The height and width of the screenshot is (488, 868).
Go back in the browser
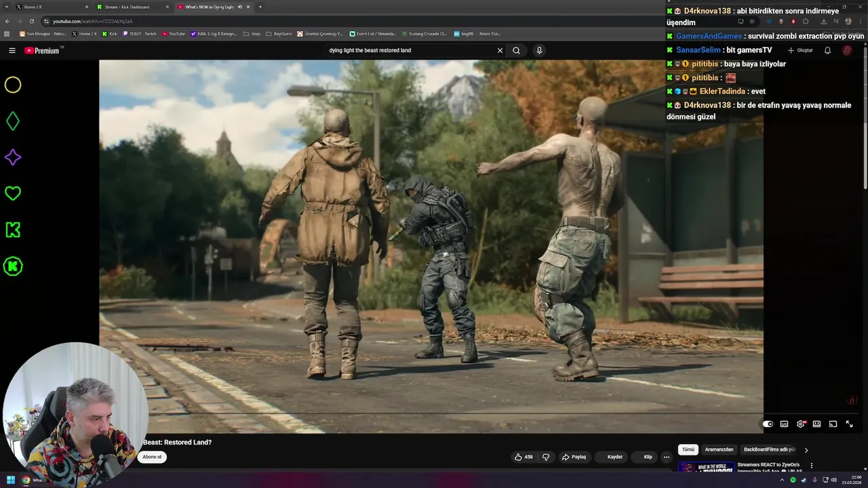[x=7, y=21]
